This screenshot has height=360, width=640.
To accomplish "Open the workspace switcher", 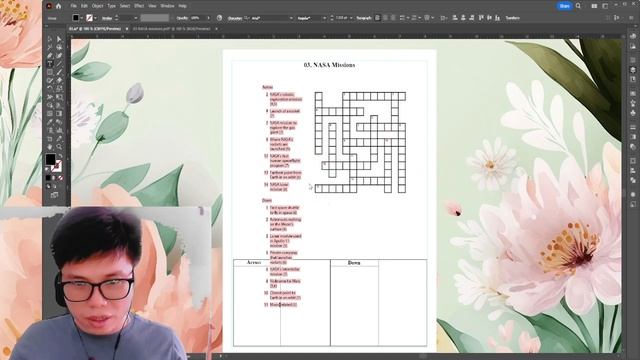I will tap(605, 6).
